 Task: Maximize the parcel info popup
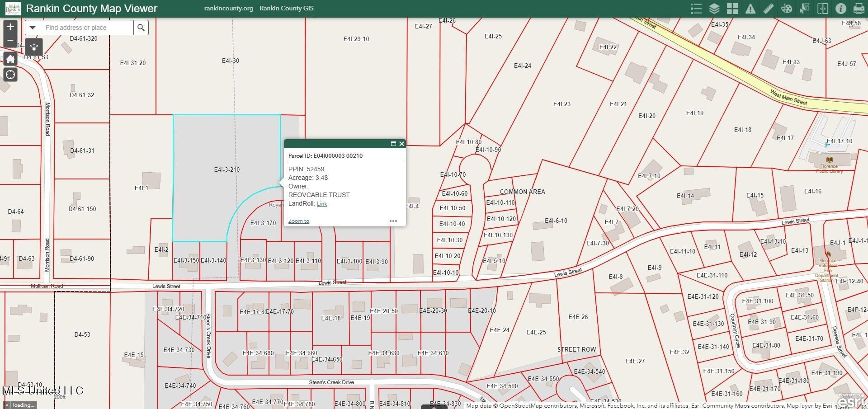(393, 144)
